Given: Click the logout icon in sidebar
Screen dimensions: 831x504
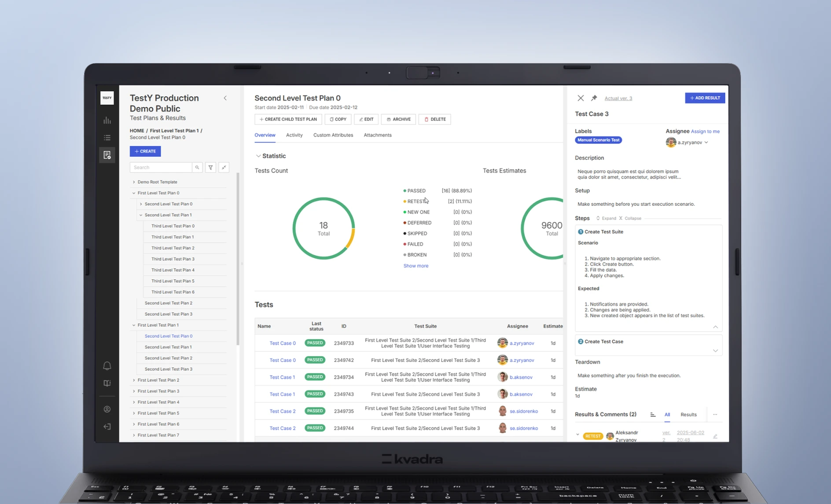Looking at the screenshot, I should tap(107, 427).
